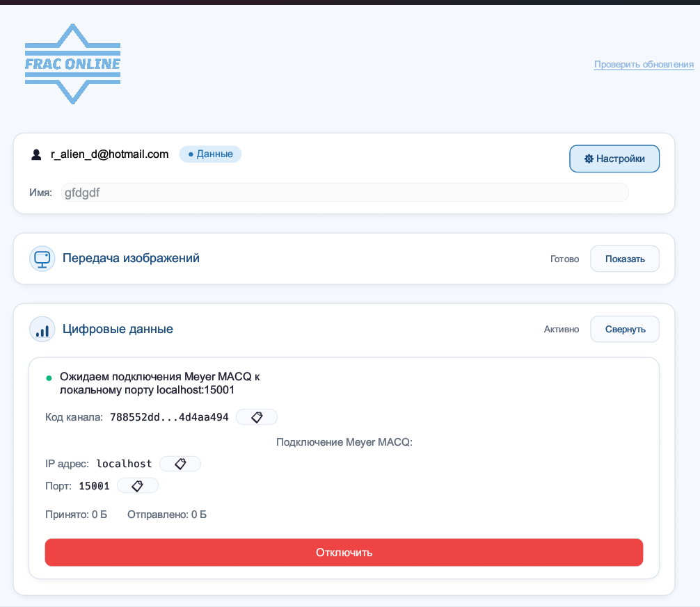Click the FRAC ONLINE logo

pos(73,64)
